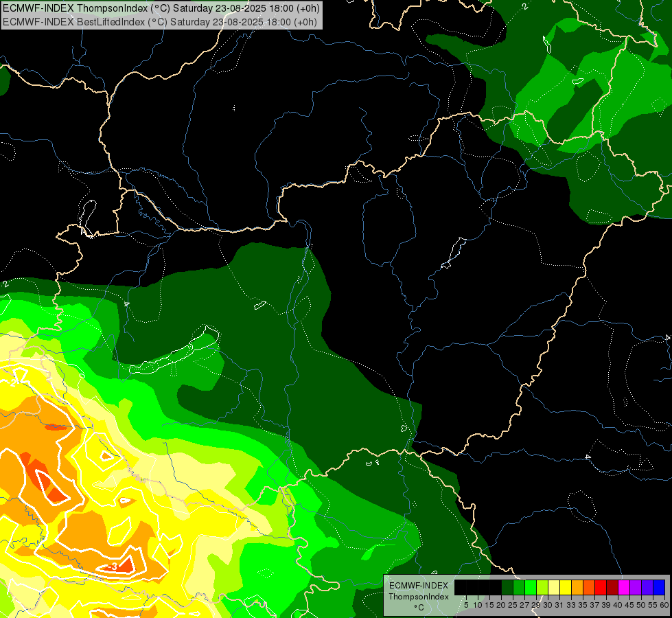Click the ThompsonIndex title line at top
The image size is (672, 618).
[161, 8]
